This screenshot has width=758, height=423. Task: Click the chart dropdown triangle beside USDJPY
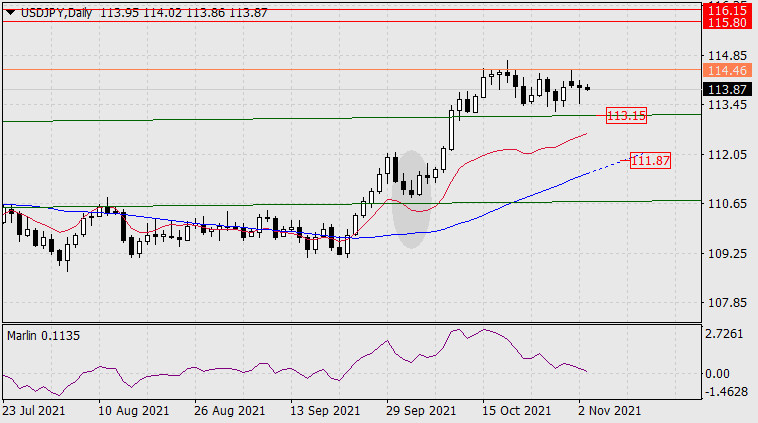click(x=10, y=13)
